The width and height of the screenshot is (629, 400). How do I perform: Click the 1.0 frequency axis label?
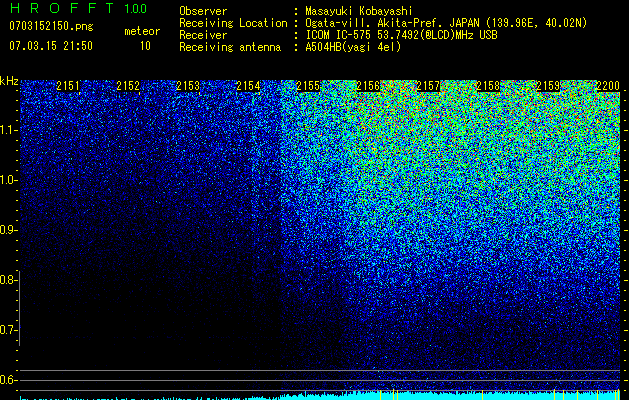coord(8,180)
